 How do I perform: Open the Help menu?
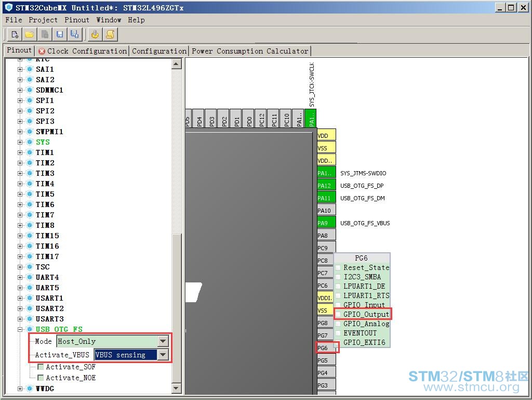tap(137, 20)
